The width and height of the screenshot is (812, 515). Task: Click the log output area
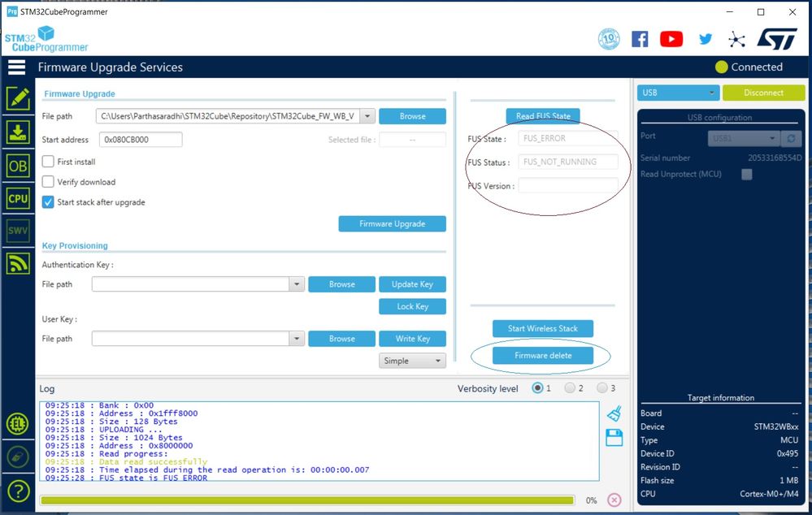pyautogui.click(x=319, y=441)
